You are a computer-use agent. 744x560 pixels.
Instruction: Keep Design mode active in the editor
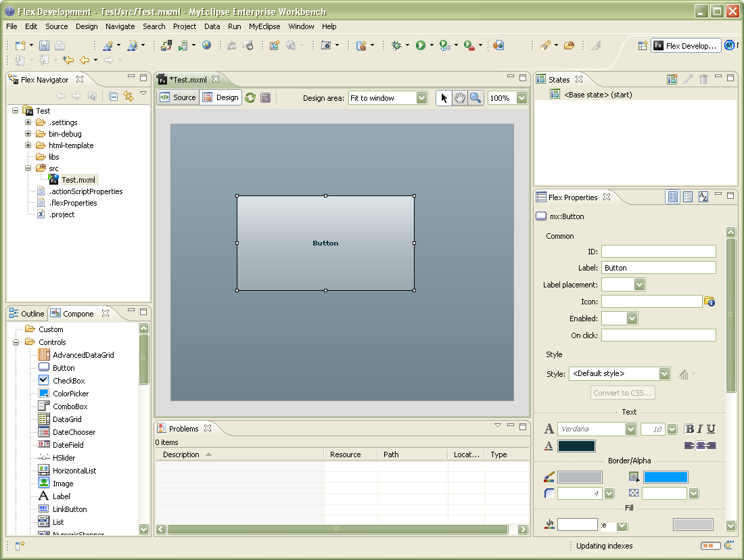(x=220, y=97)
